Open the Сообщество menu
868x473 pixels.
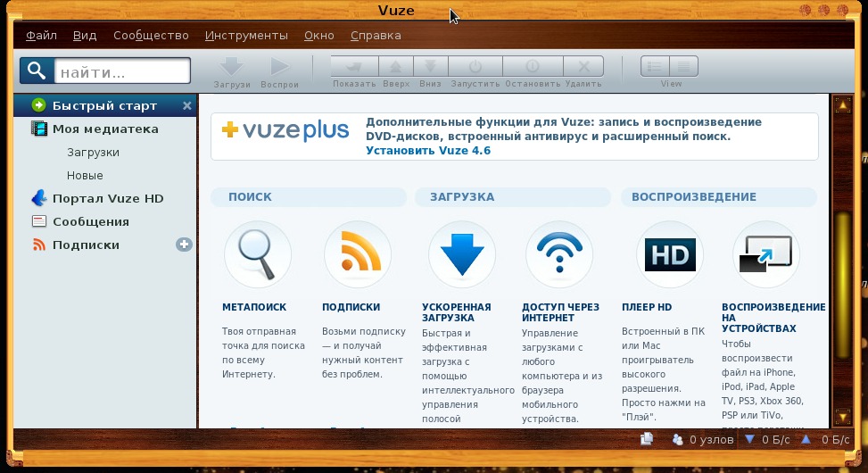click(x=151, y=36)
